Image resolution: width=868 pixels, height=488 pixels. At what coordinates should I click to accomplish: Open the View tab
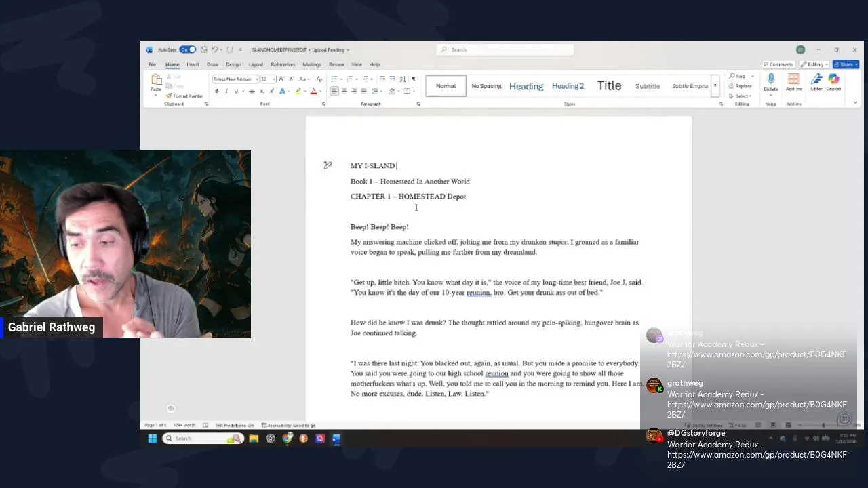pos(357,64)
